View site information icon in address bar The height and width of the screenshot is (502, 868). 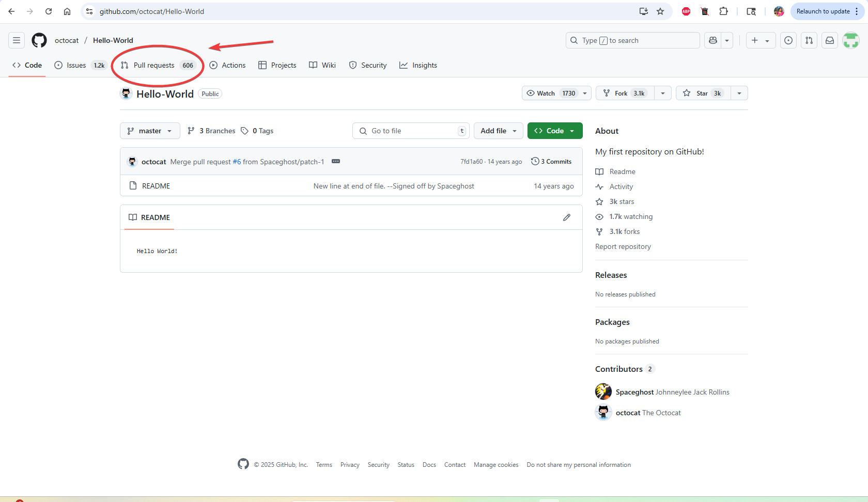click(x=89, y=11)
